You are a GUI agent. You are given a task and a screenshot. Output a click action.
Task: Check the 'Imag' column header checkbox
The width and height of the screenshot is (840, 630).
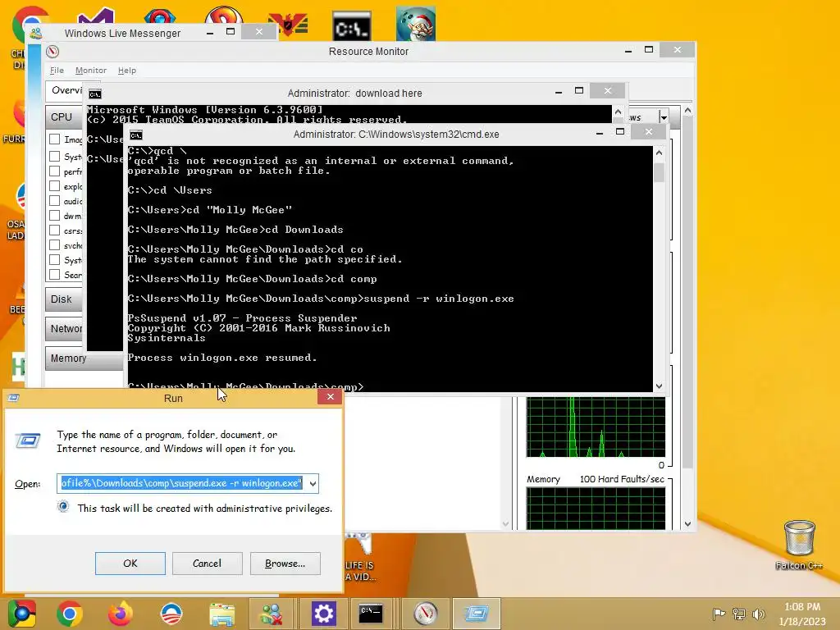point(54,139)
